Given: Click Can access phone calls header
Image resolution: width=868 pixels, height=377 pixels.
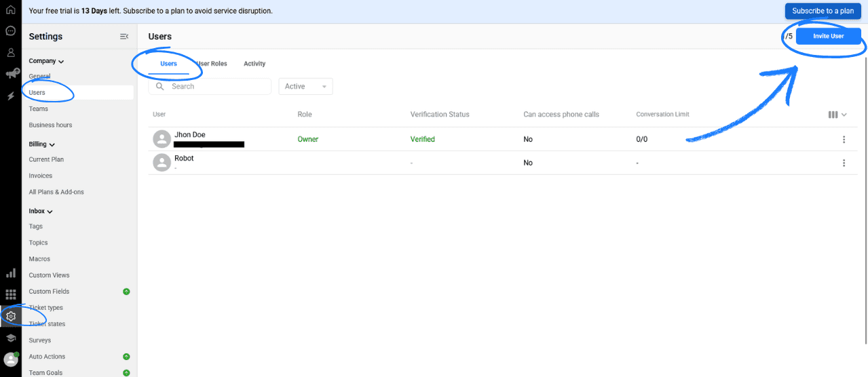Looking at the screenshot, I should 561,115.
